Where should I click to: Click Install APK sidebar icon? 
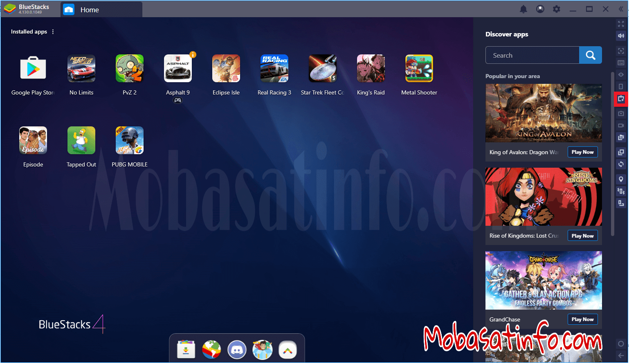(x=621, y=99)
